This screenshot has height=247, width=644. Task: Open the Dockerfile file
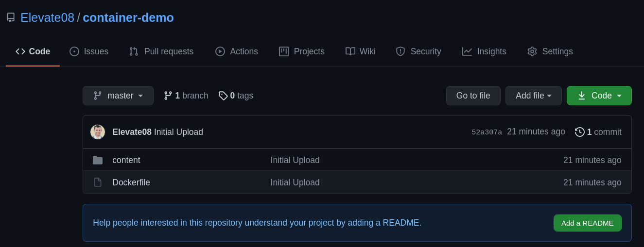[131, 182]
